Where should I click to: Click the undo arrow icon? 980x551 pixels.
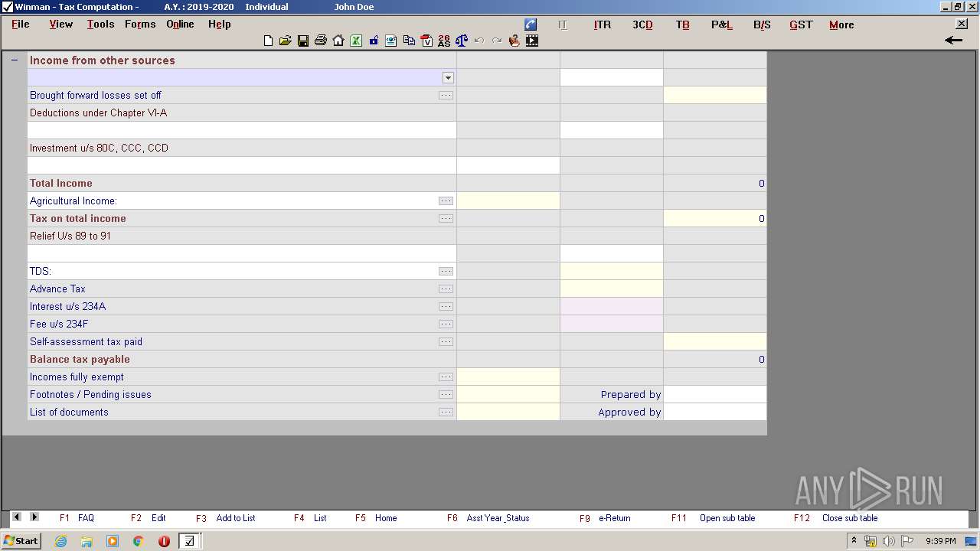click(479, 41)
